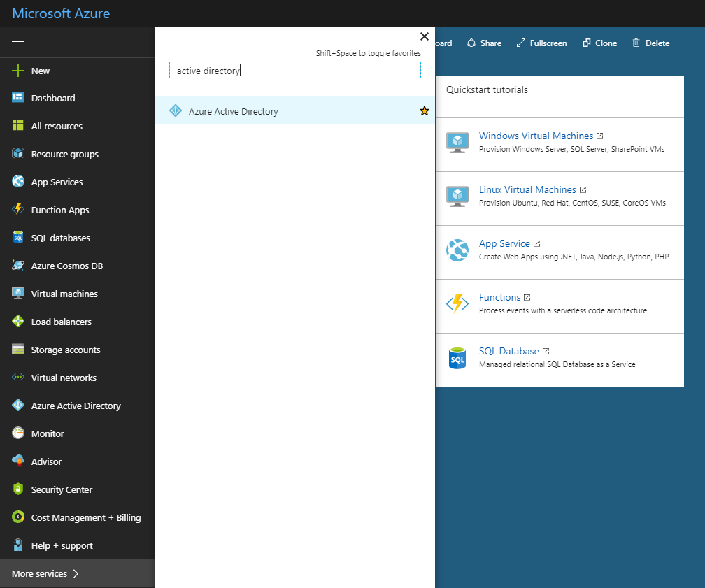This screenshot has width=705, height=588.
Task: Click the green plus New icon
Action: 18,71
